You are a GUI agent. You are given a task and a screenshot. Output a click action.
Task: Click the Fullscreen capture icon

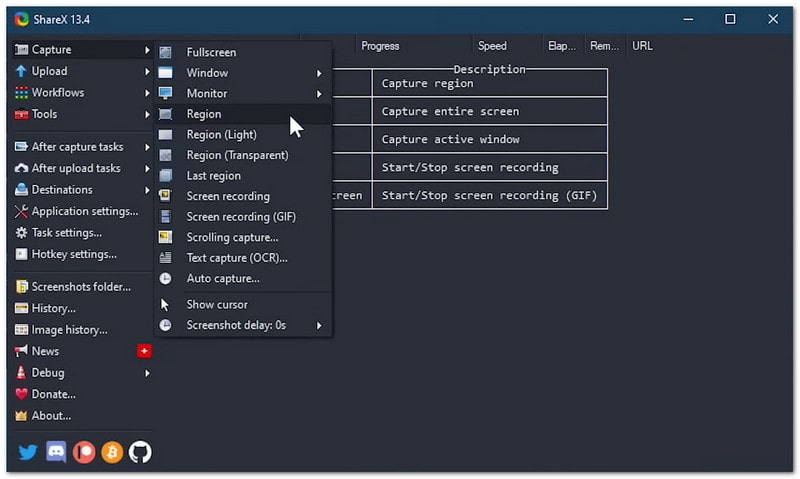click(x=165, y=52)
